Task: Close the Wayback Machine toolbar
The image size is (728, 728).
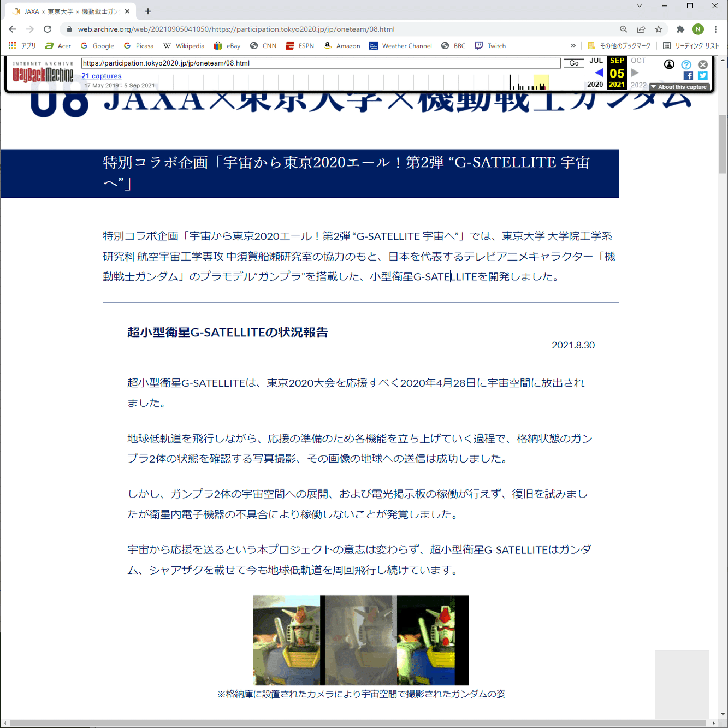Action: pos(703,64)
